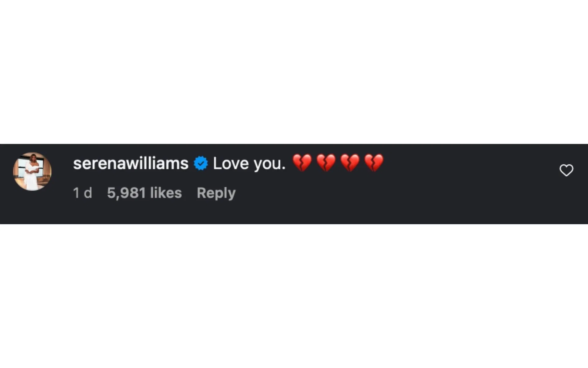Select the "Love you." comment text
588x368 pixels.
click(249, 163)
